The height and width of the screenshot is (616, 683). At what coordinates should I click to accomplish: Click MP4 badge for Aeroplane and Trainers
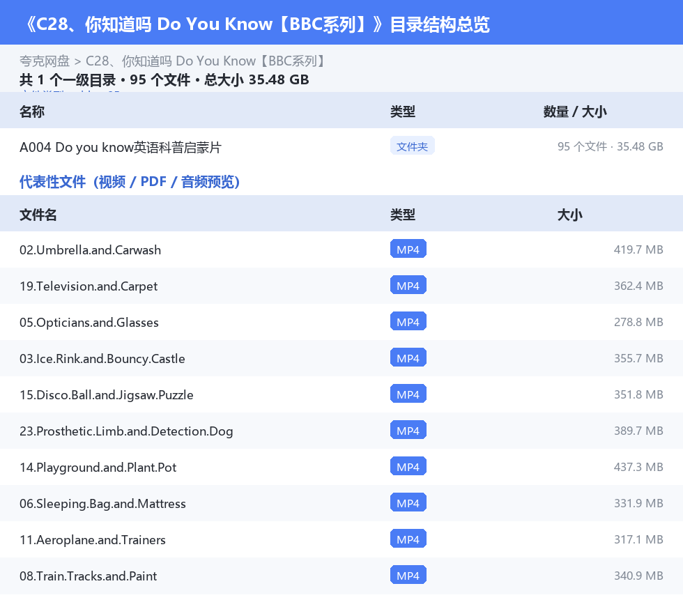[x=408, y=539]
